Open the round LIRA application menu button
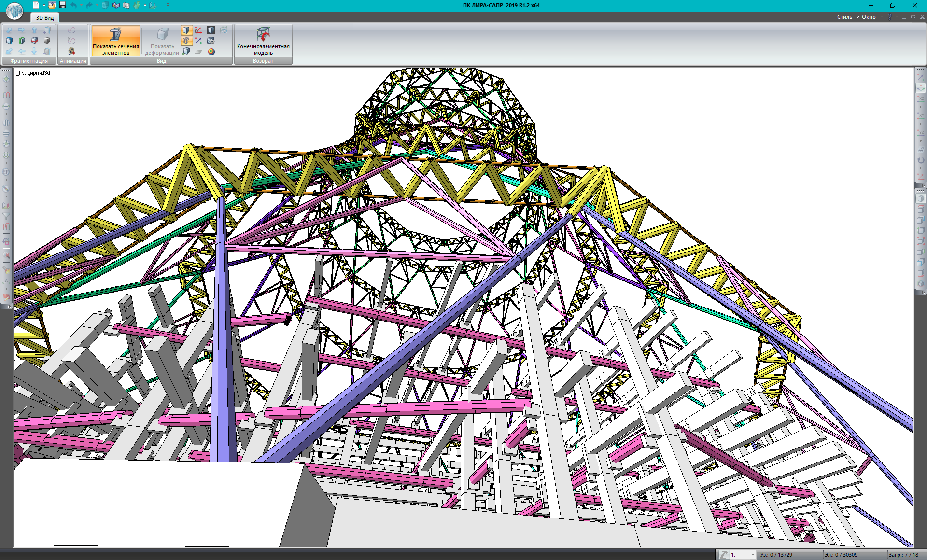Screen dimensions: 927x560 (14, 11)
